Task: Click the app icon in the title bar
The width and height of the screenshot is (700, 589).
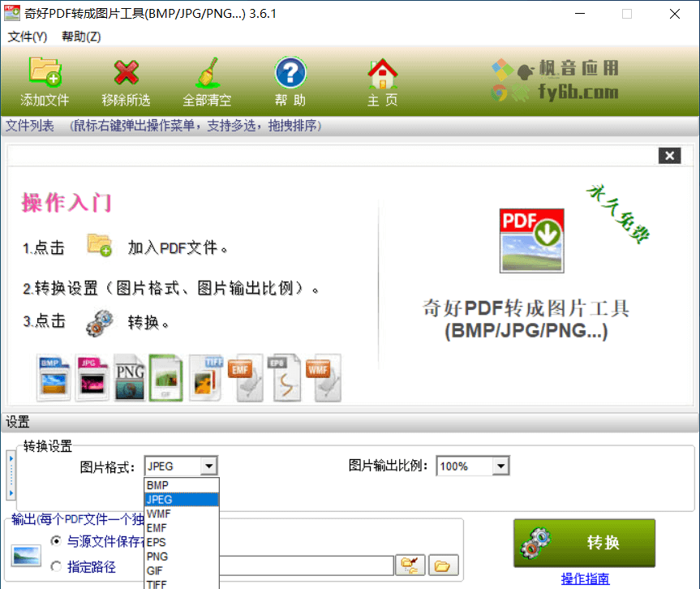Action: pyautogui.click(x=12, y=13)
